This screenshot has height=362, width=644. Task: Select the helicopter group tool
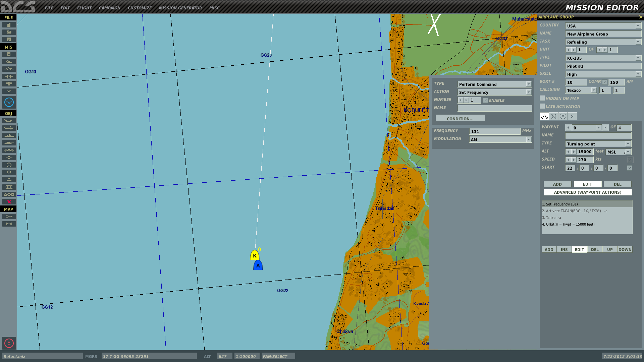coord(9,128)
